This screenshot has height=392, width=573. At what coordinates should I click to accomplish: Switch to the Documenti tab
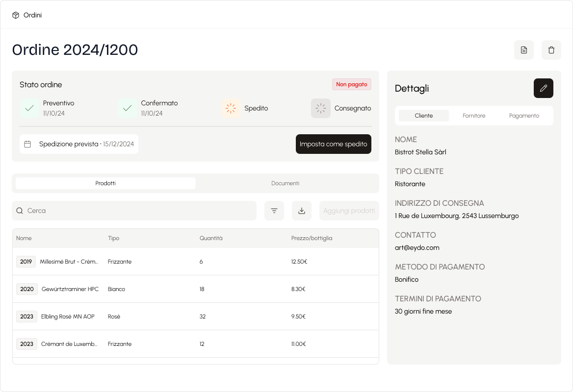[285, 183]
